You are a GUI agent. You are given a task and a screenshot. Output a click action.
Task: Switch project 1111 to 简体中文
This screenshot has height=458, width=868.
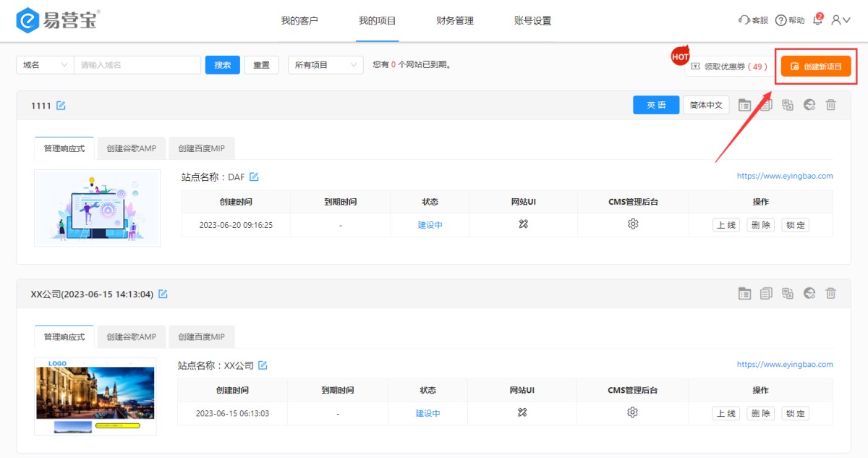[706, 105]
